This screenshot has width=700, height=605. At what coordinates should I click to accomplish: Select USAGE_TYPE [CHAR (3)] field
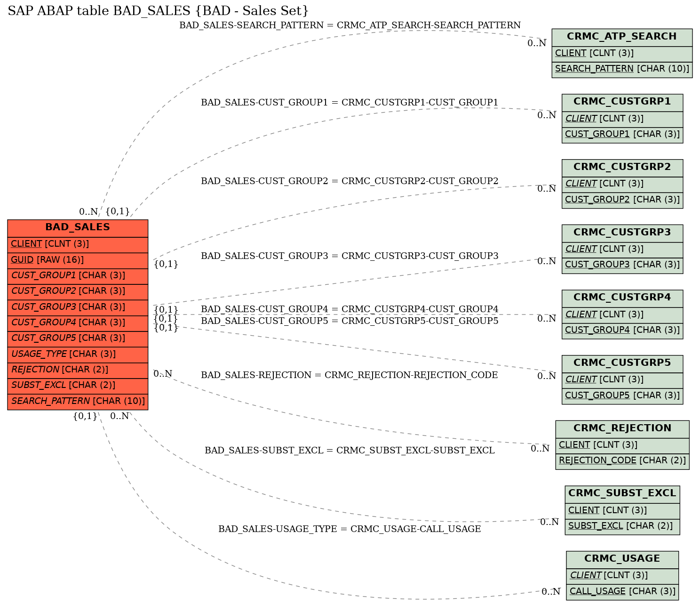78,355
